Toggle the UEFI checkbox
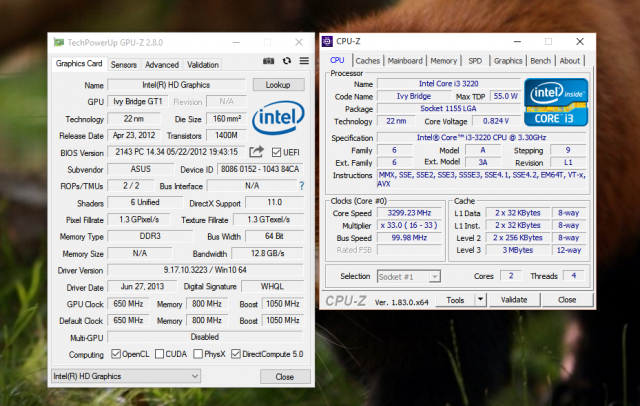Viewport: 640px width, 406px height. tap(275, 152)
